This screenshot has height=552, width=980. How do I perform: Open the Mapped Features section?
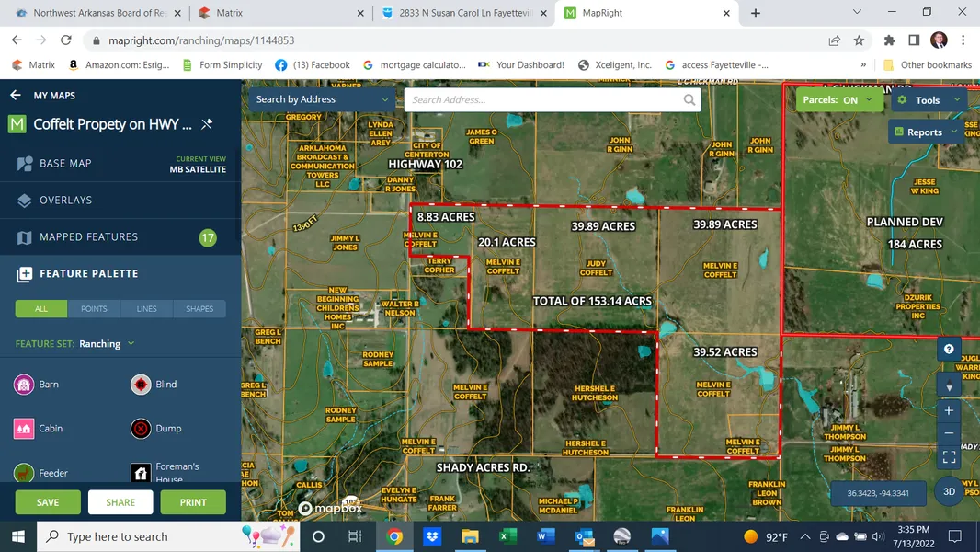[x=88, y=237]
